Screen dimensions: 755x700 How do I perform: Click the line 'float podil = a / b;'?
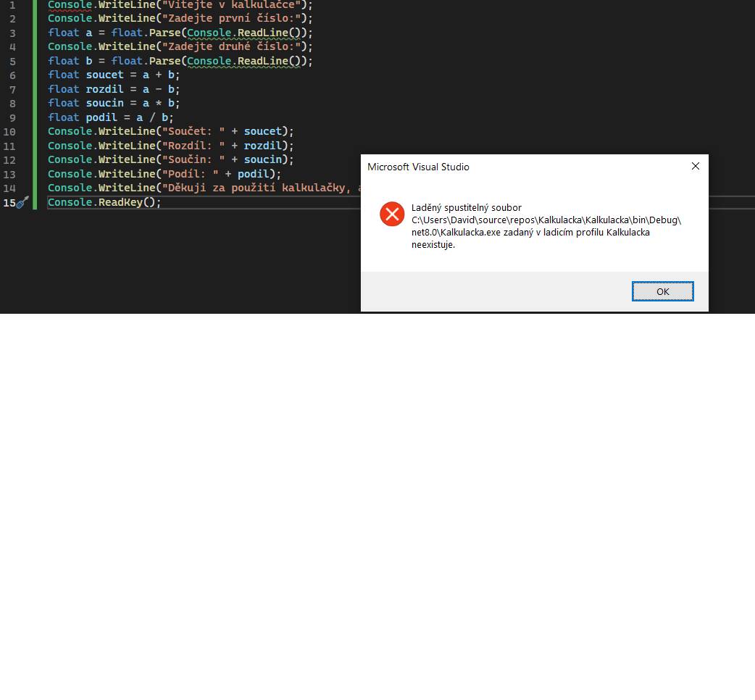pyautogui.click(x=110, y=117)
